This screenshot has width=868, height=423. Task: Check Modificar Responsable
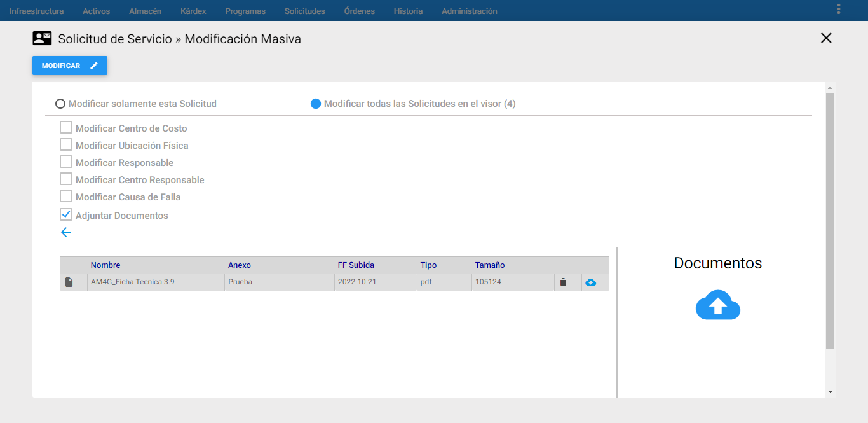pyautogui.click(x=66, y=162)
